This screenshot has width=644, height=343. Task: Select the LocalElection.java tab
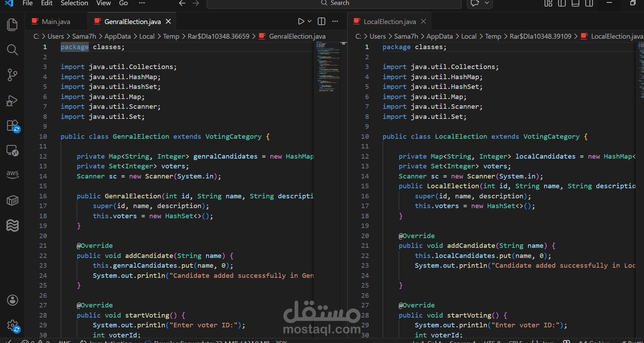pos(390,22)
